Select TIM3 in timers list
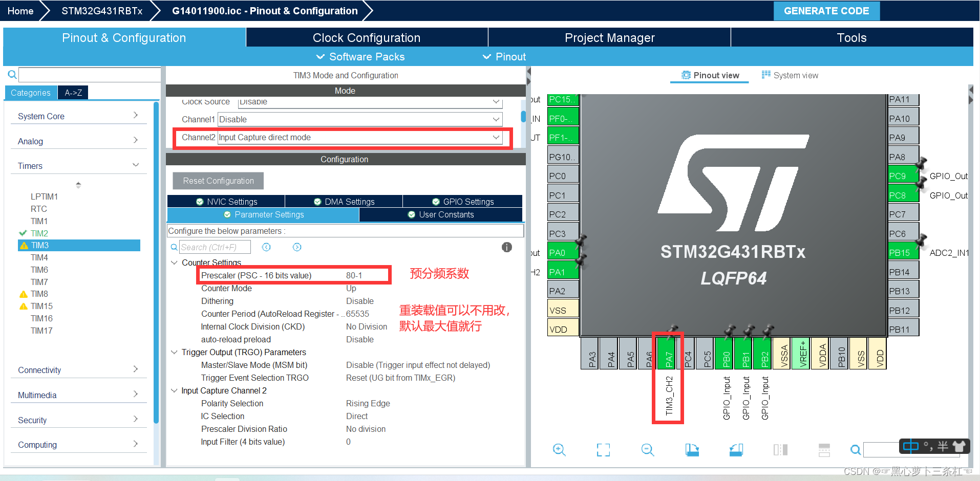980x481 pixels. (79, 245)
